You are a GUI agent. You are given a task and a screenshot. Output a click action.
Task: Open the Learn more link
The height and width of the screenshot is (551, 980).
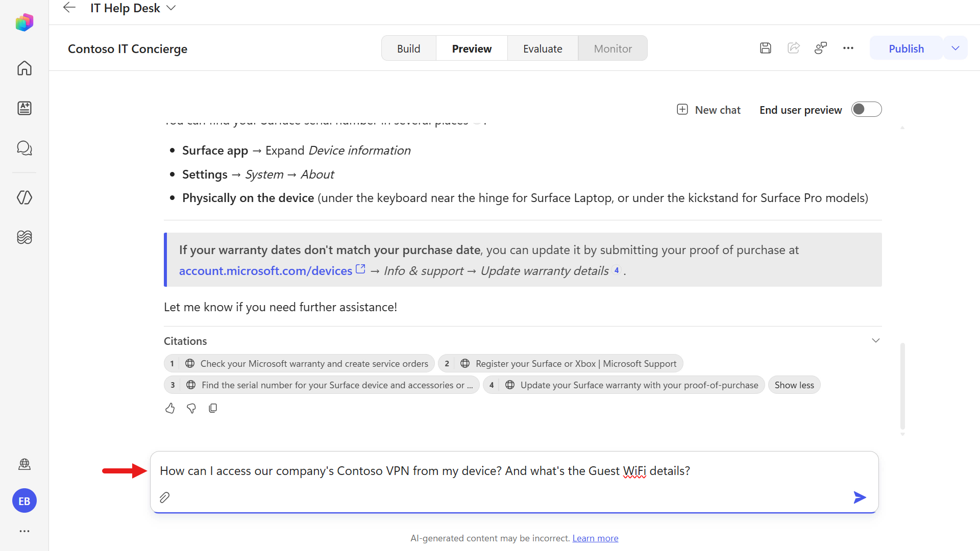[x=595, y=538]
